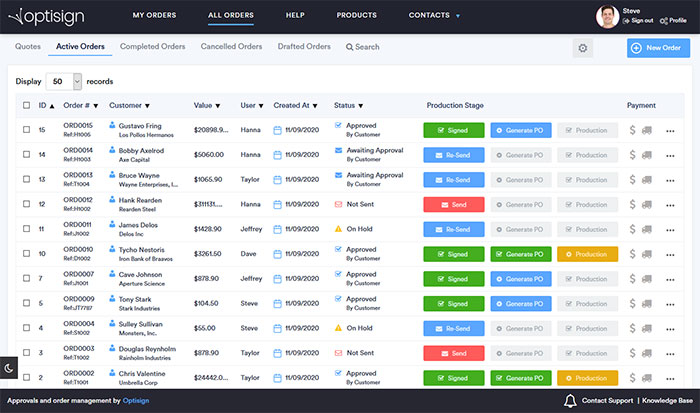Click the dollar payment icon for ORD0004

632,328
